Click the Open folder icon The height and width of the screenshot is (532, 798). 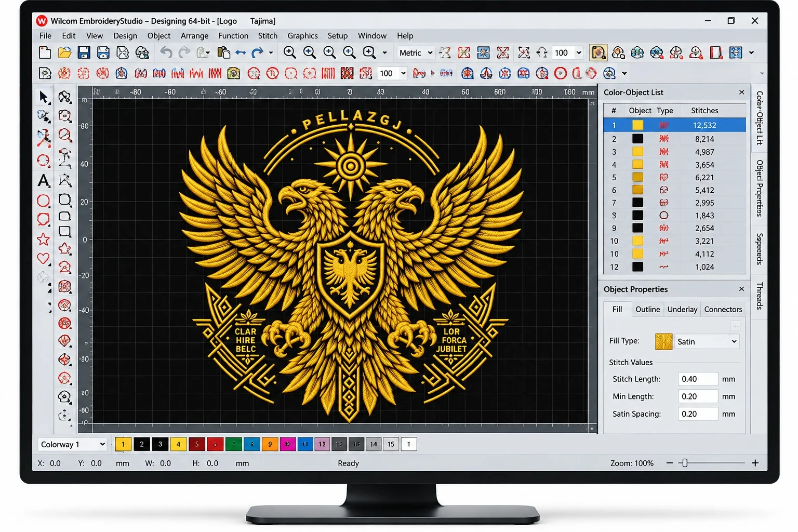[x=64, y=52]
